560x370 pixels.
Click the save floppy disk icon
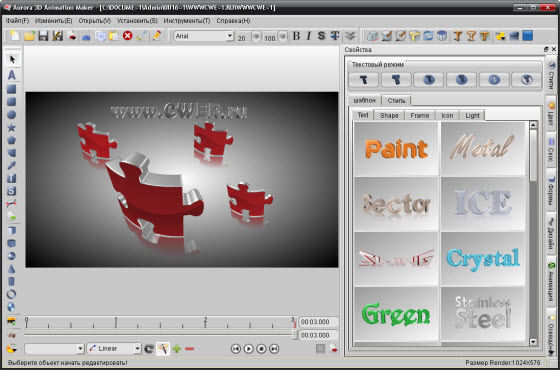tap(43, 36)
